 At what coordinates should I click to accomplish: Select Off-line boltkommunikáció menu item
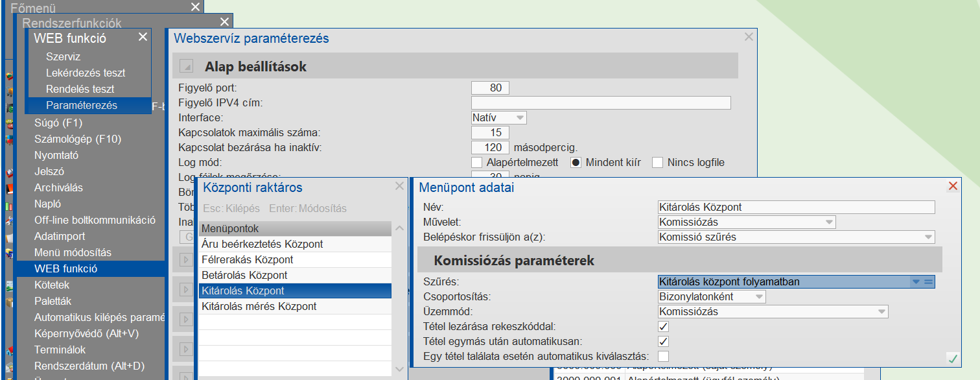pos(95,220)
